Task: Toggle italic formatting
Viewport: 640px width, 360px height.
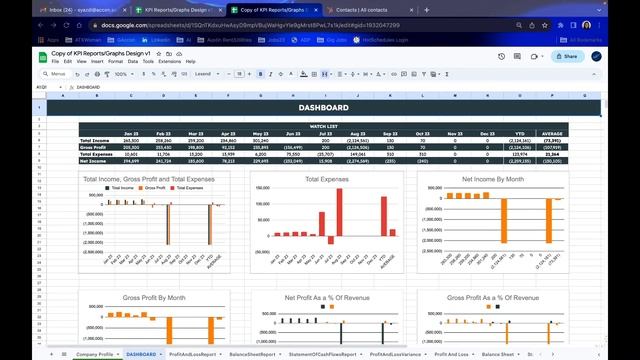Action: pyautogui.click(x=271, y=74)
